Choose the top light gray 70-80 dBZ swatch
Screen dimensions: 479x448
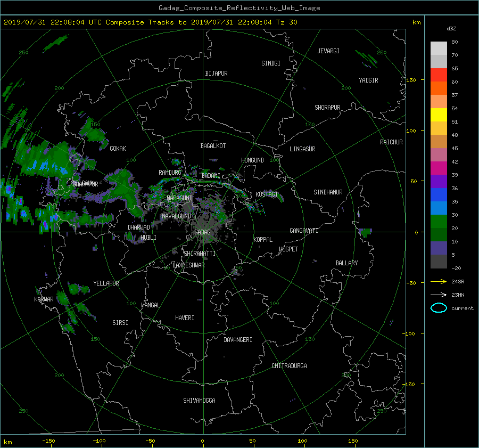tap(439, 48)
